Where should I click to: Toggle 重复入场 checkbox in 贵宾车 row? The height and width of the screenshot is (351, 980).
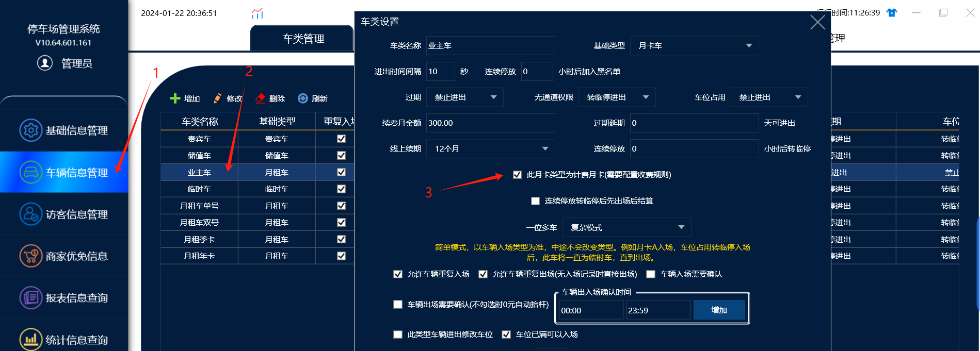pyautogui.click(x=341, y=139)
